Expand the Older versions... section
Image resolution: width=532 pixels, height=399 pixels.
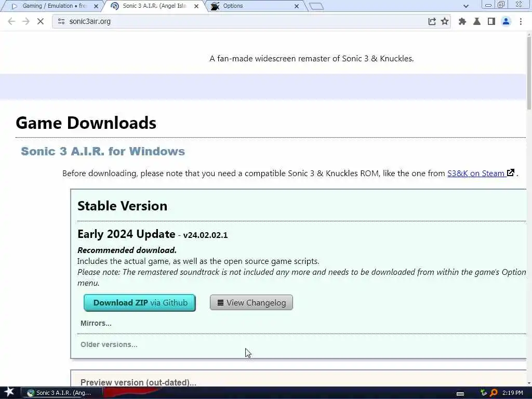[109, 345]
